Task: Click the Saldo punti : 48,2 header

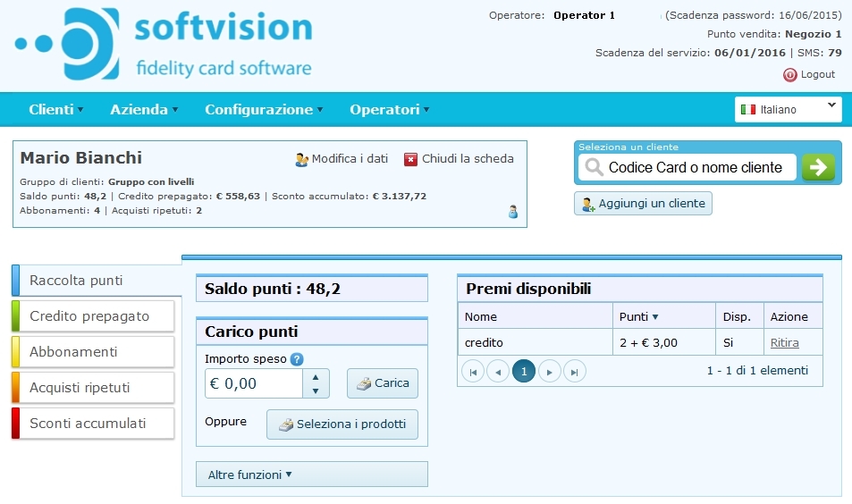Action: point(312,289)
